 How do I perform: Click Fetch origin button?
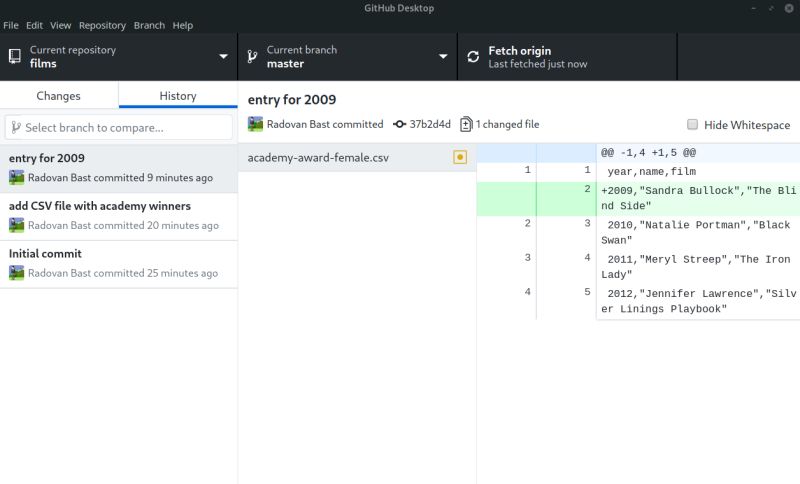[567, 57]
